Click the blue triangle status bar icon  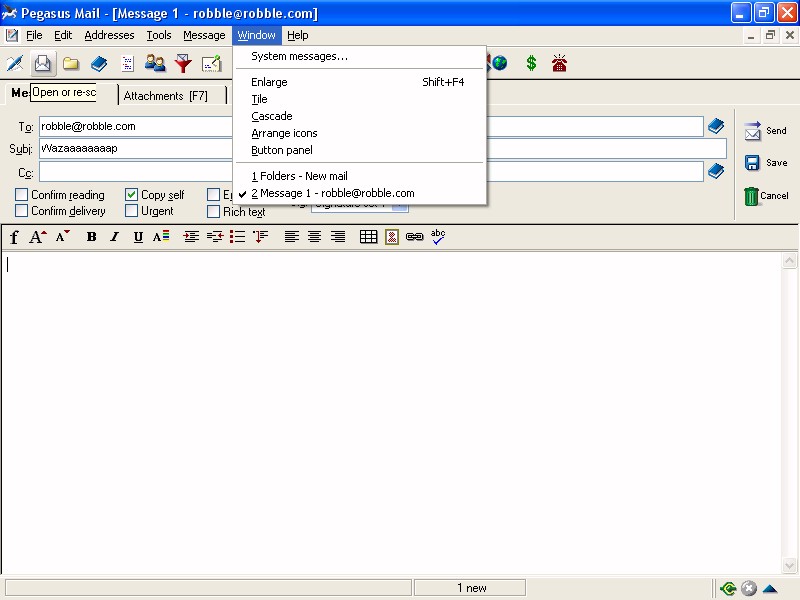(770, 589)
